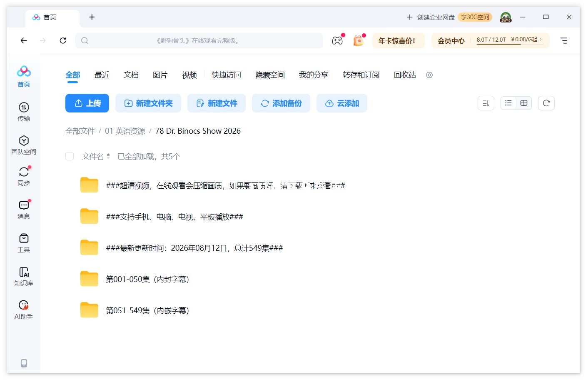Click the 上传 upload button

pyautogui.click(x=87, y=103)
